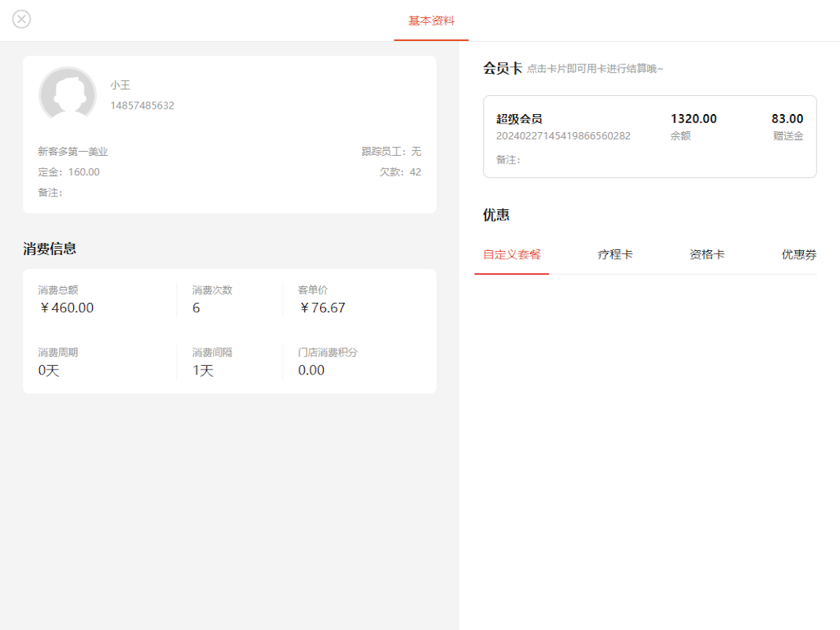Screen dimensions: 840x630
Task: Select the 自定义套餐 tab
Action: (512, 255)
